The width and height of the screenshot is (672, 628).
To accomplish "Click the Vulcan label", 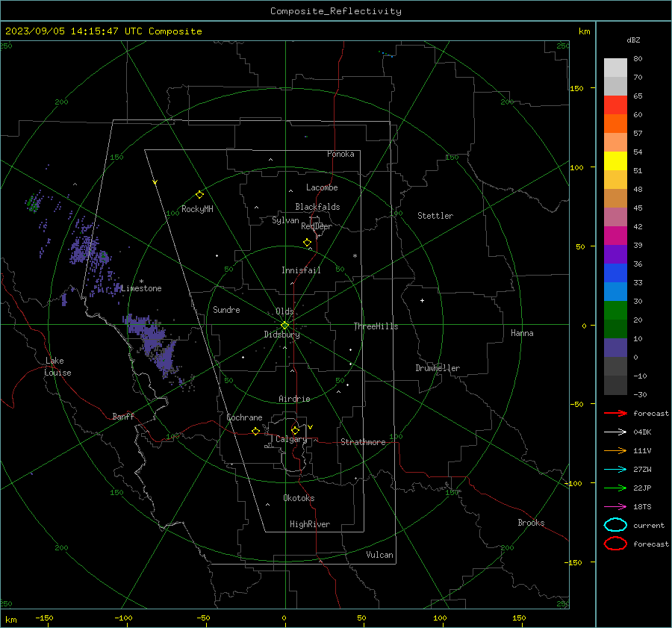I will [379, 555].
